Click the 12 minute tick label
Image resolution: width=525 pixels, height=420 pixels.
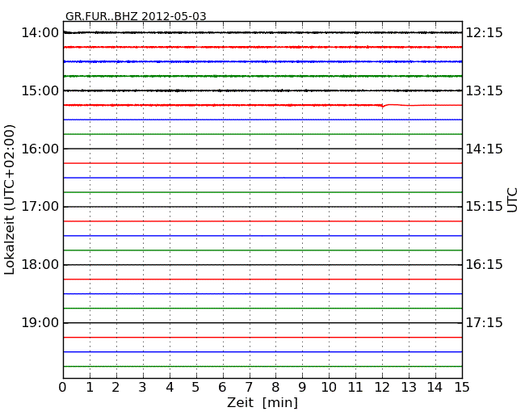pyautogui.click(x=382, y=388)
